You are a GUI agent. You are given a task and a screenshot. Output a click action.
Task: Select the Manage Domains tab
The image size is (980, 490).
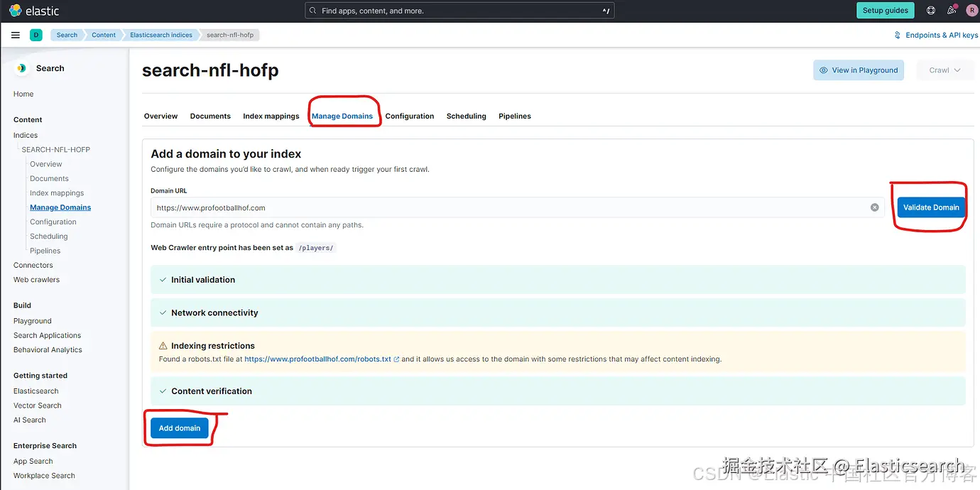pos(342,116)
